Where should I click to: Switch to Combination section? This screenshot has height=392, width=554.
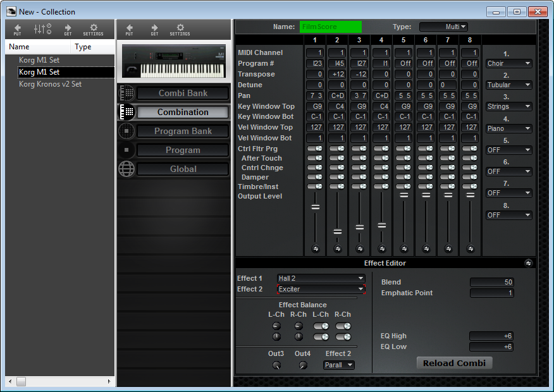click(x=183, y=112)
